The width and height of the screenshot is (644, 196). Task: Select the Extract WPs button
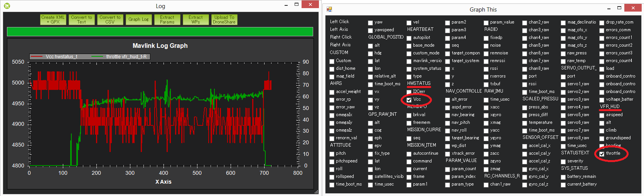coord(196,20)
